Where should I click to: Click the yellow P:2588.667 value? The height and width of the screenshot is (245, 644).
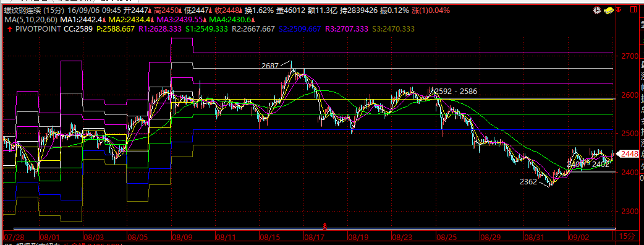(x=115, y=29)
